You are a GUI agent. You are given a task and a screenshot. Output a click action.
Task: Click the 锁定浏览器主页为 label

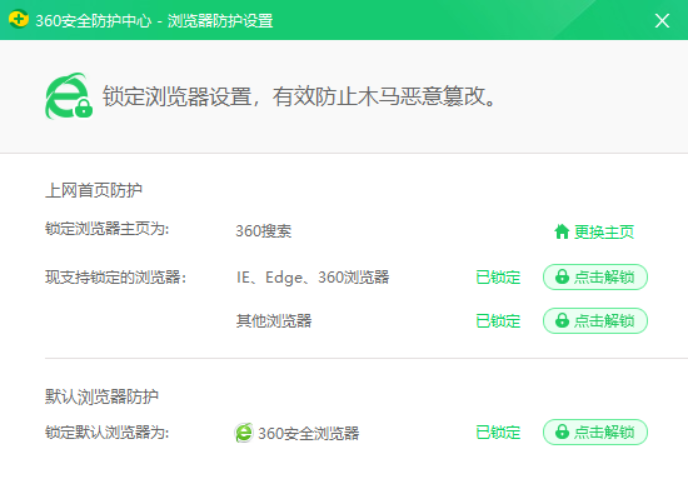107,229
